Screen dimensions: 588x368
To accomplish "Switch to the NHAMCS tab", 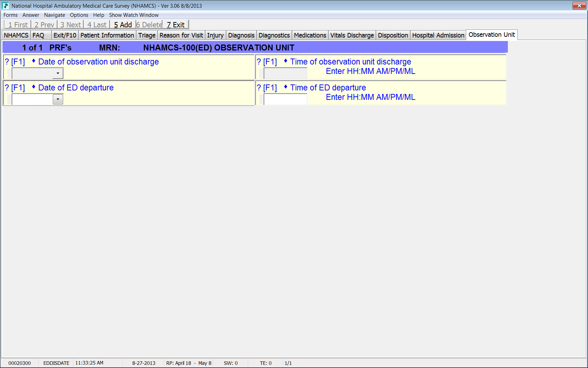I will pos(16,35).
